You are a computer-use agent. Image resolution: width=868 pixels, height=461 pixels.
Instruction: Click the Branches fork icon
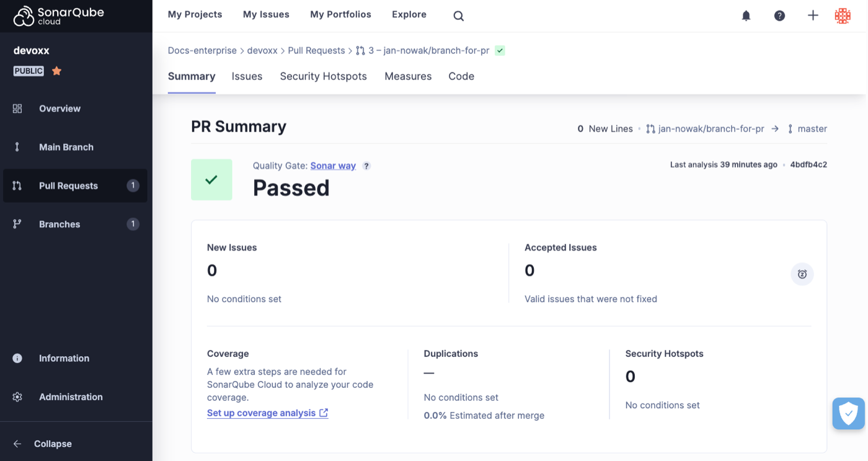[17, 224]
